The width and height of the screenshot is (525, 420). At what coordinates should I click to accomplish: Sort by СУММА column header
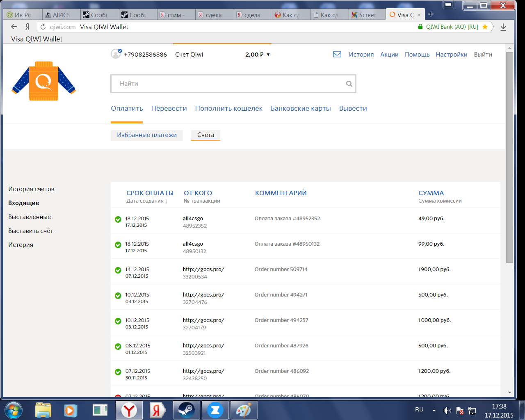pos(431,193)
